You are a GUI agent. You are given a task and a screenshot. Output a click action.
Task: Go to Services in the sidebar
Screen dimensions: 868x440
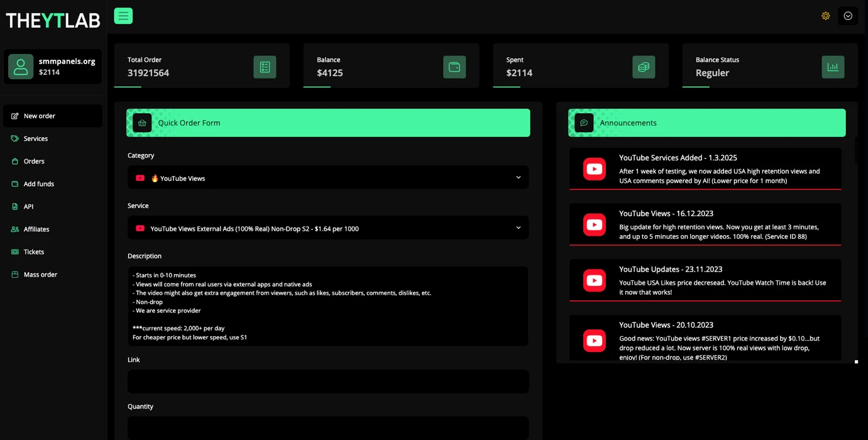click(x=36, y=139)
